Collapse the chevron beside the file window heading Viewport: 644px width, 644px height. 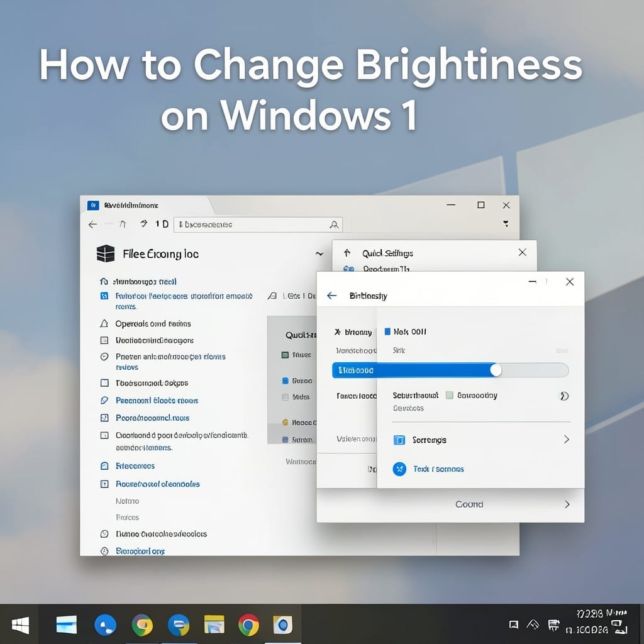pyautogui.click(x=319, y=254)
